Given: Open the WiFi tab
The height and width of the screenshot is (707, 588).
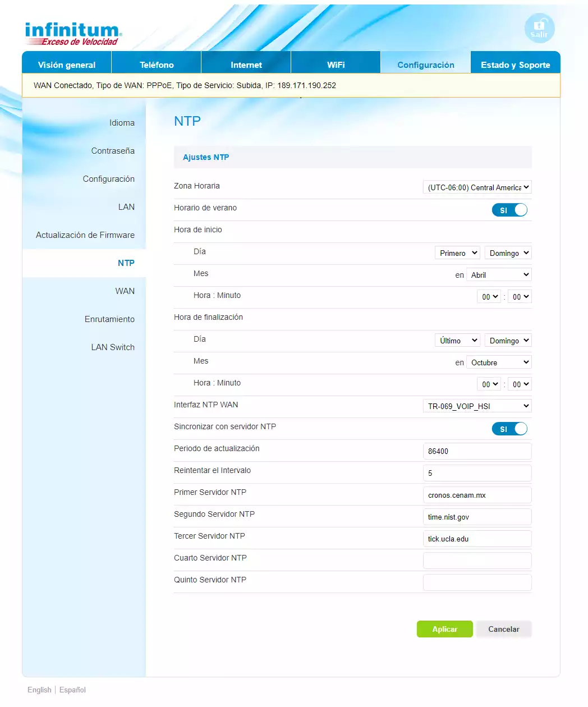Looking at the screenshot, I should pos(336,65).
